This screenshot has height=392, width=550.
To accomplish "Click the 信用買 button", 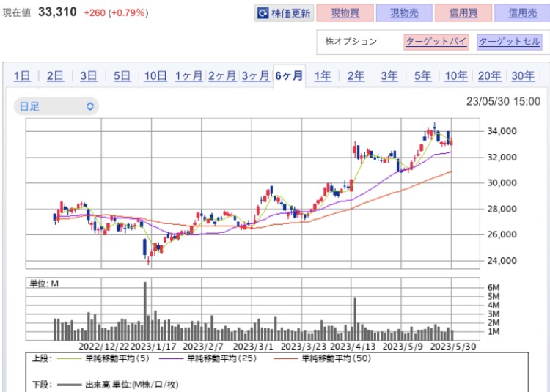I will click(x=463, y=13).
